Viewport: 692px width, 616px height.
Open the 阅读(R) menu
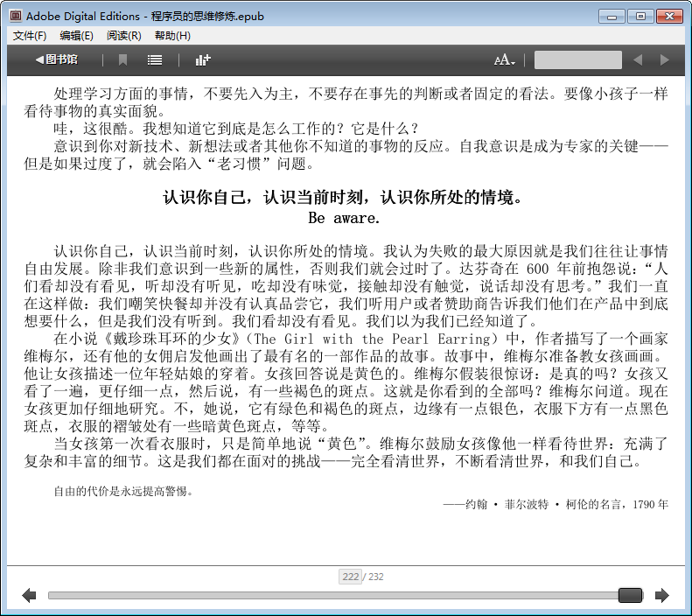coord(123,36)
